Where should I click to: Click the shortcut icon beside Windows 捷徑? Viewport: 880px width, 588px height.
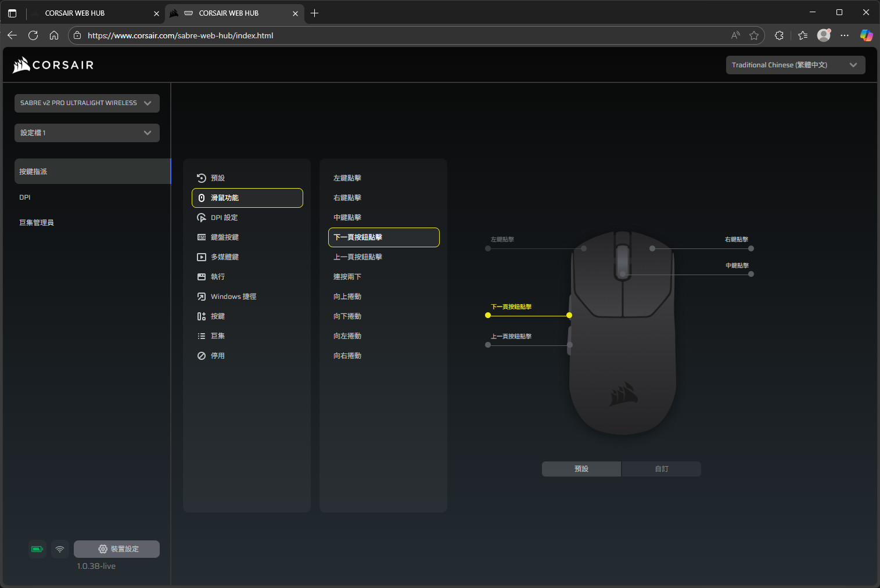click(202, 297)
